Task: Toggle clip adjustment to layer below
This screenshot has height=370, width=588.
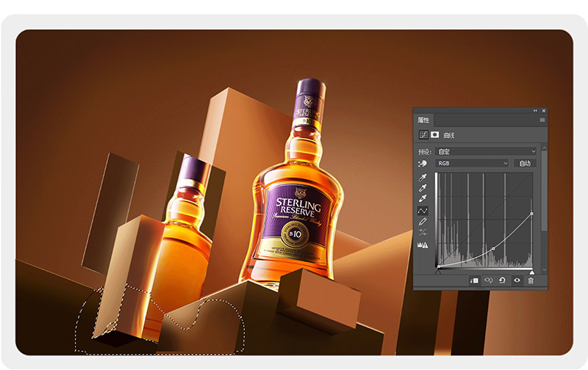Action: 474,280
